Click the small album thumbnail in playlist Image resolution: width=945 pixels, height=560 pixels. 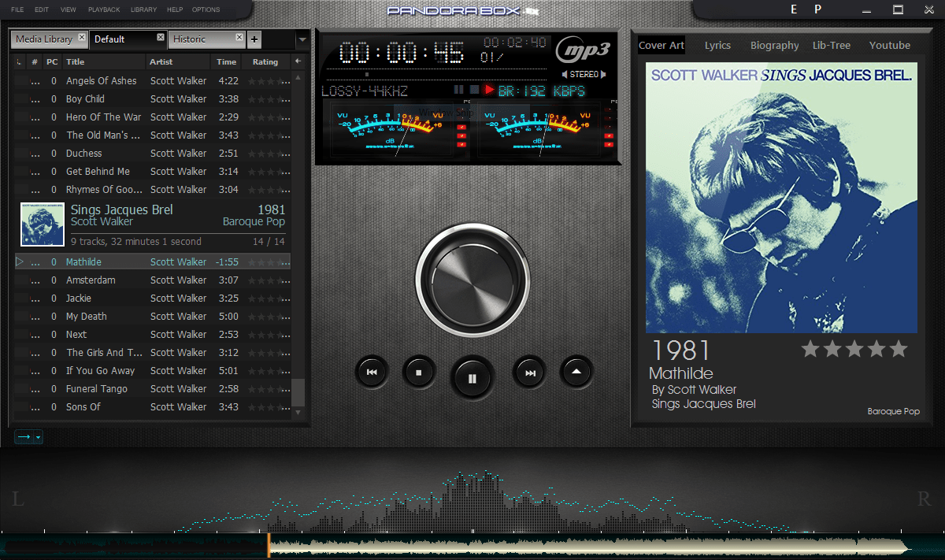(43, 224)
